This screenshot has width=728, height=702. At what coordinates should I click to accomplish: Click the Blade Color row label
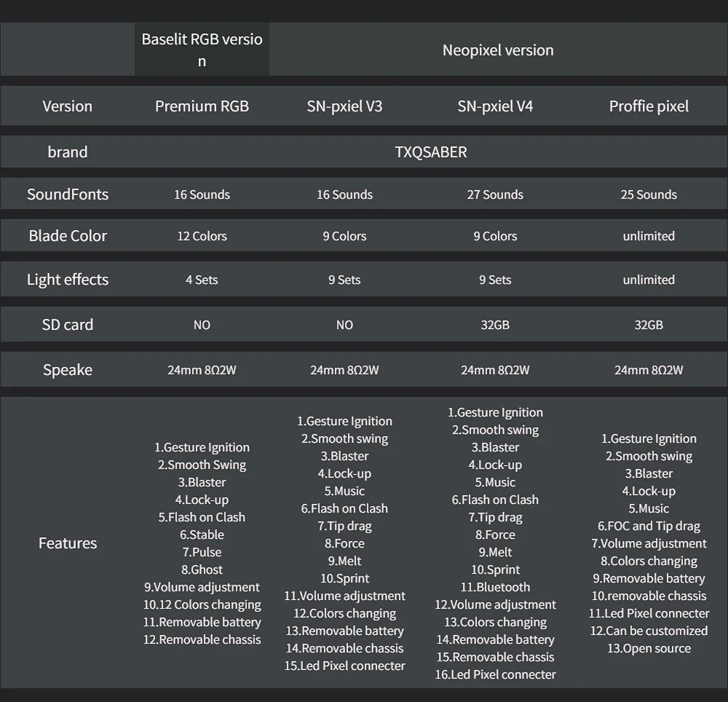tap(68, 236)
